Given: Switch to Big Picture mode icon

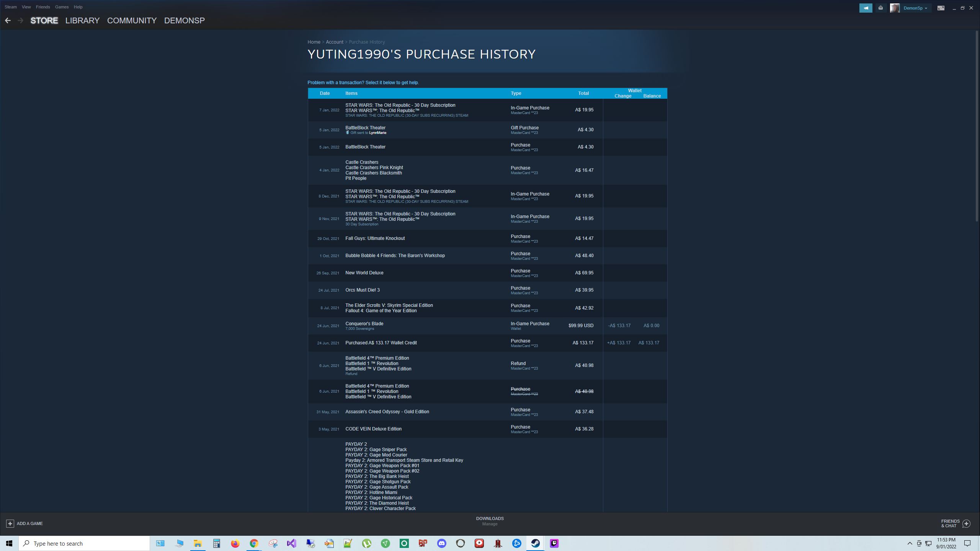Looking at the screenshot, I should [941, 8].
